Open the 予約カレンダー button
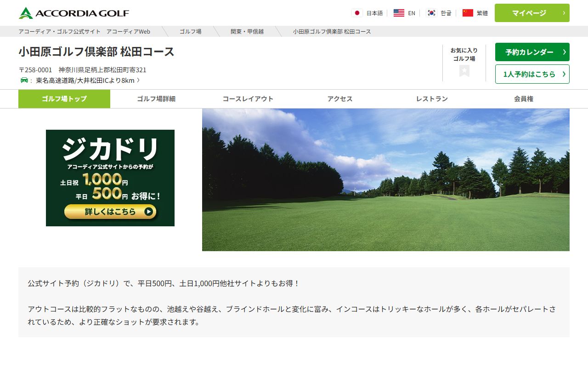This screenshot has height=368, width=588. (x=532, y=52)
